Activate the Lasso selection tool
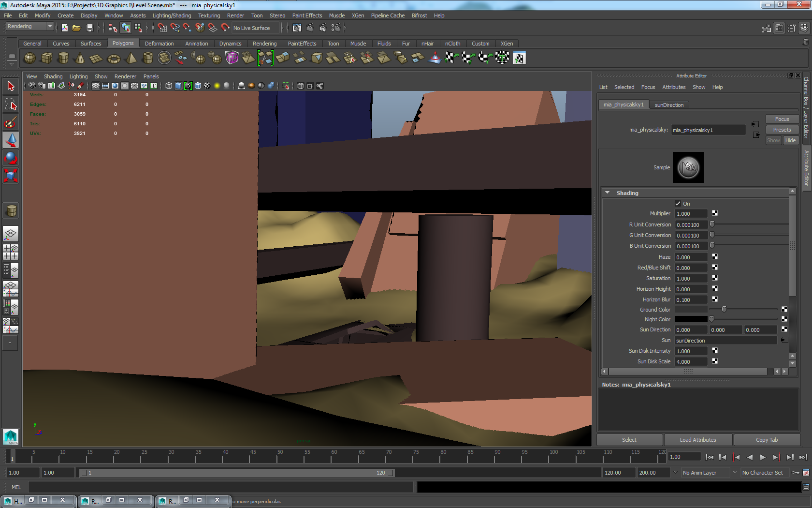The height and width of the screenshot is (508, 812). click(10, 104)
